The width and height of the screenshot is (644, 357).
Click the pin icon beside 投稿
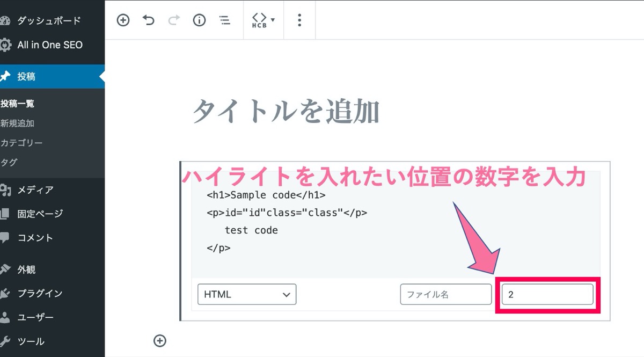coord(5,76)
